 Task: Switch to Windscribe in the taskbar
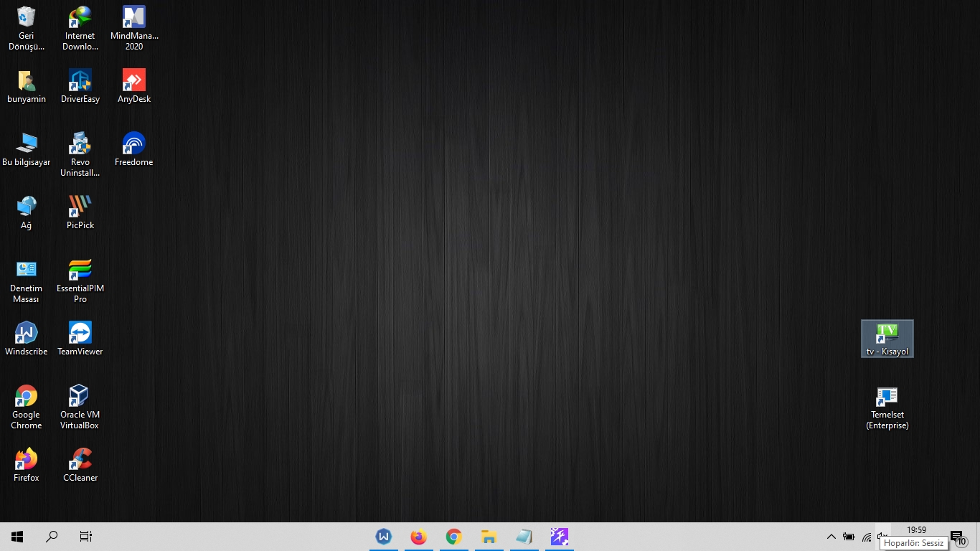click(x=384, y=537)
